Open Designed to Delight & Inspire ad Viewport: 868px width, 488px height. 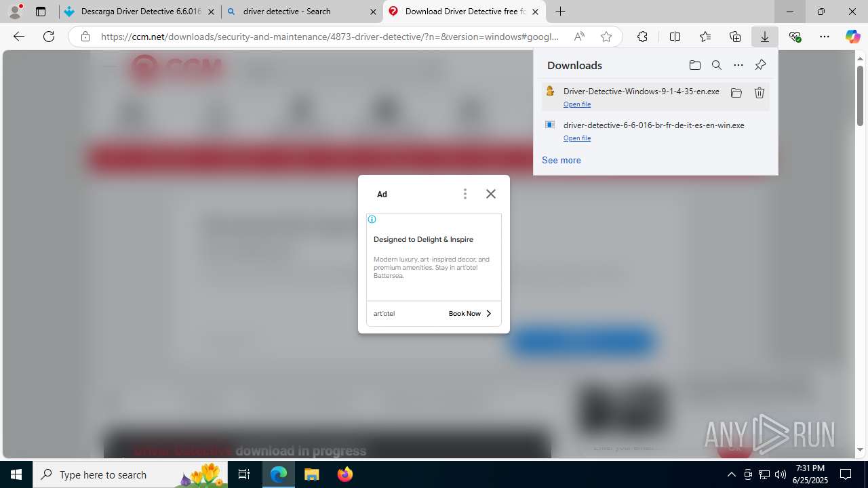(423, 239)
